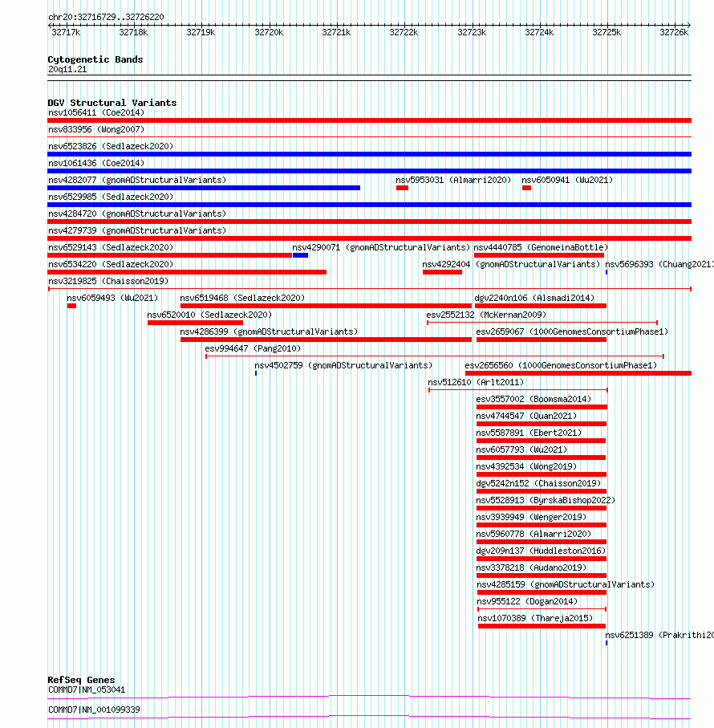Open the nsv6519468 (Sedlazeck2020) label
The width and height of the screenshot is (714, 728).
coord(242,298)
